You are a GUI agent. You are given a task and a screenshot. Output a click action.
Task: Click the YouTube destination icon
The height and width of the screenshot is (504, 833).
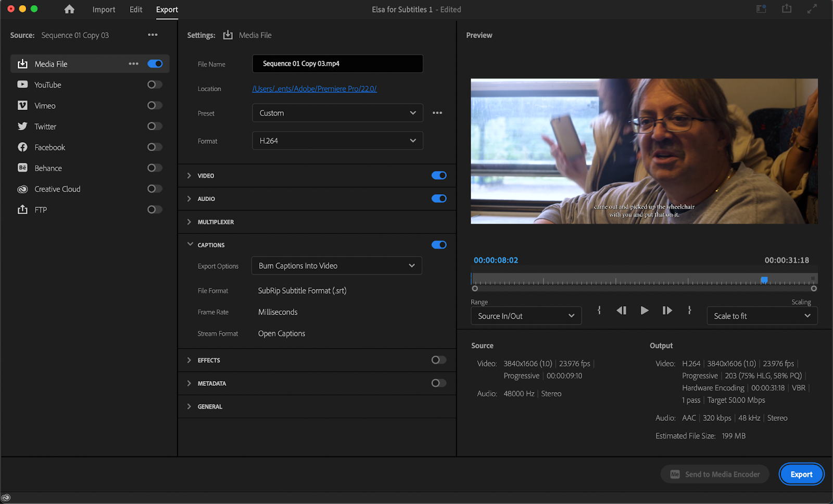pyautogui.click(x=22, y=84)
